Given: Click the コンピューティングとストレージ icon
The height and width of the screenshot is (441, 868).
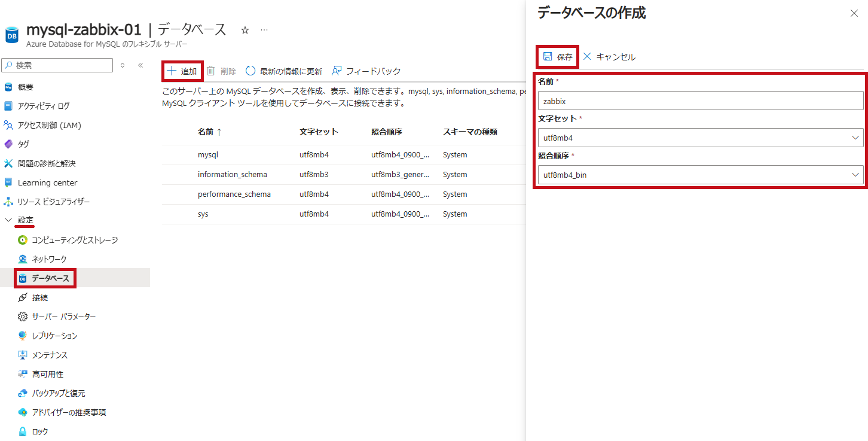Looking at the screenshot, I should [x=23, y=240].
